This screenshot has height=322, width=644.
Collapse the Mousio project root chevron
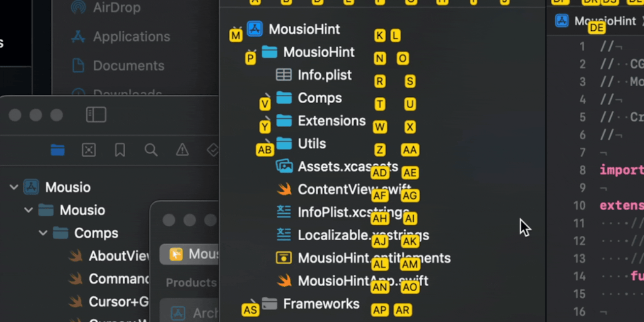(14, 187)
